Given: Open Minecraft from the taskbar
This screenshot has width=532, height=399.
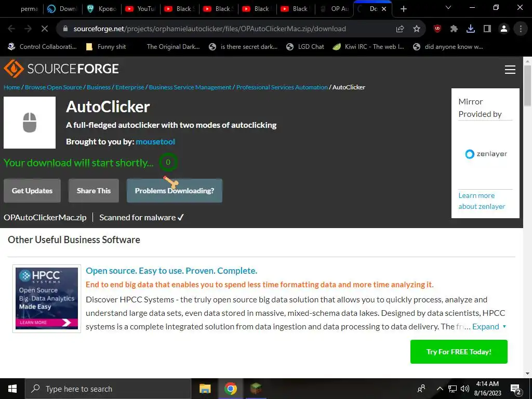Looking at the screenshot, I should (x=256, y=389).
